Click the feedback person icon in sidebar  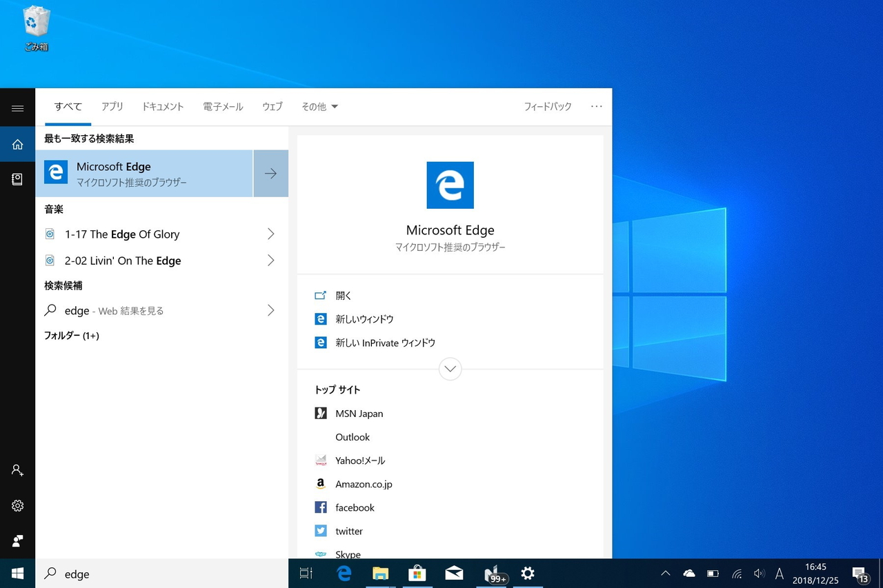click(18, 540)
